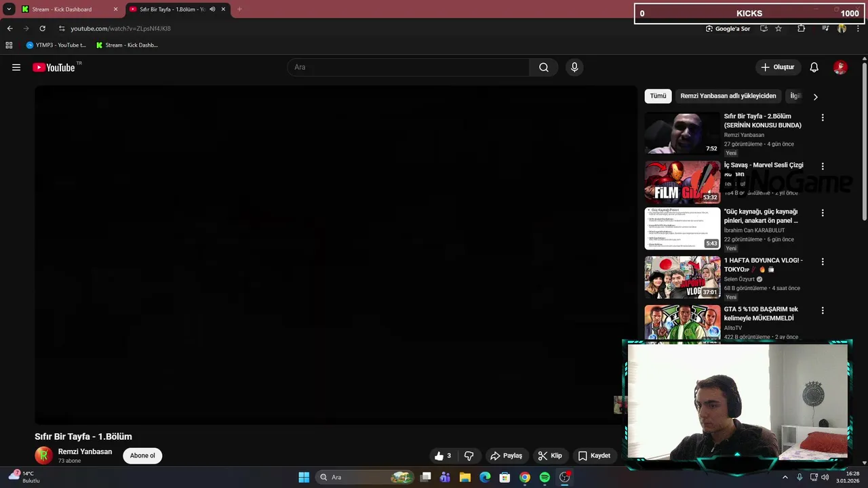The image size is (868, 488).
Task: Click the YouTube logo
Action: pos(54,67)
